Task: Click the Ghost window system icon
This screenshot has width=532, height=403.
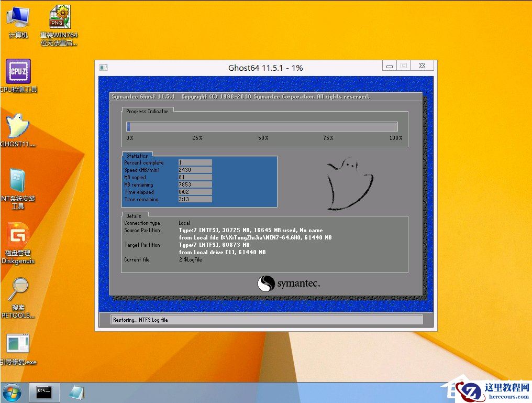Action: click(103, 67)
